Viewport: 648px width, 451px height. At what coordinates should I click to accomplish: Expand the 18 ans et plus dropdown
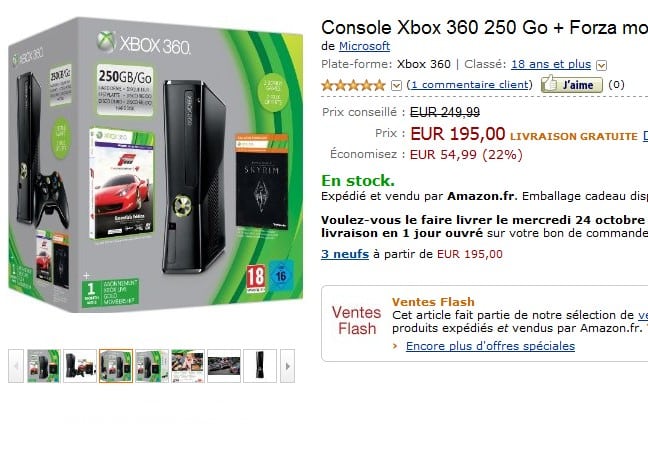pyautogui.click(x=601, y=65)
